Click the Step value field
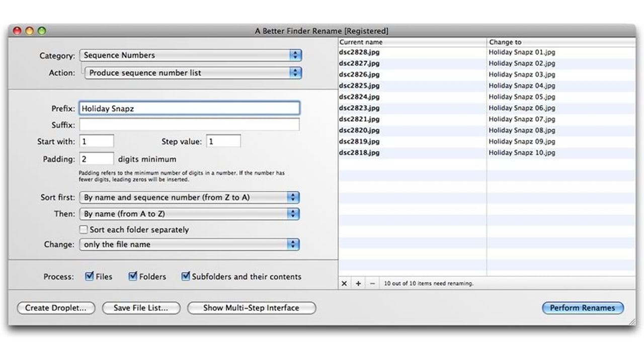The height and width of the screenshot is (362, 644). tap(223, 141)
